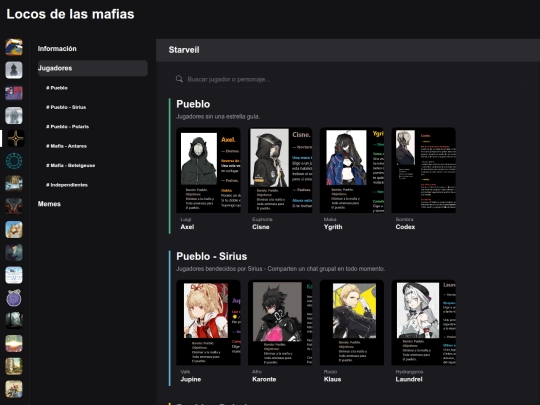Image resolution: width=540 pixels, height=405 pixels.
Task: Jump to the # Pueblo subsection
Action: pyautogui.click(x=57, y=88)
